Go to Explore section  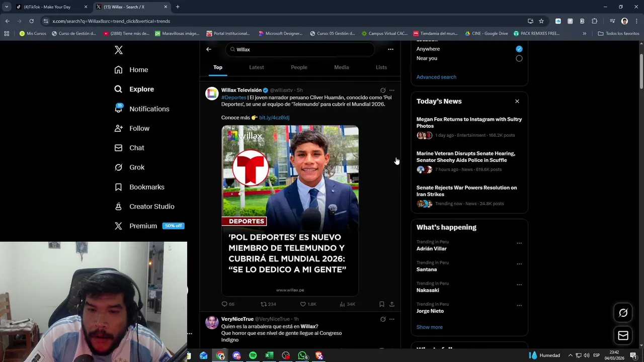point(134,89)
